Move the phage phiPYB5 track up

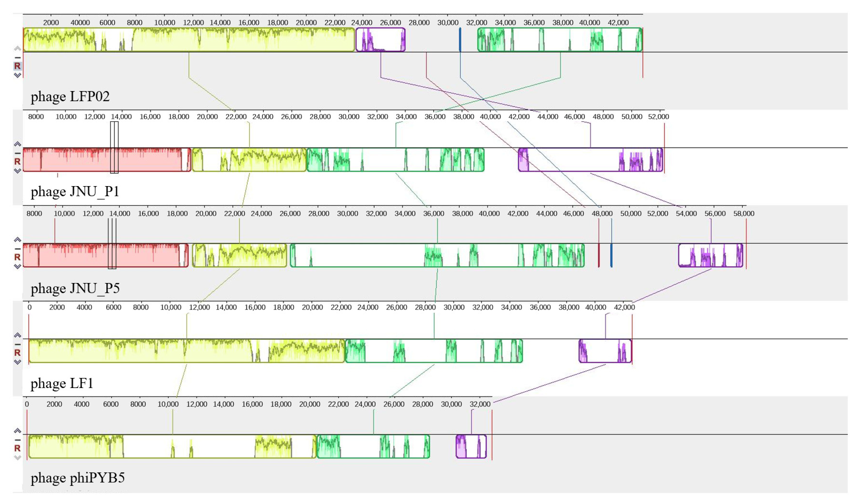(17, 431)
